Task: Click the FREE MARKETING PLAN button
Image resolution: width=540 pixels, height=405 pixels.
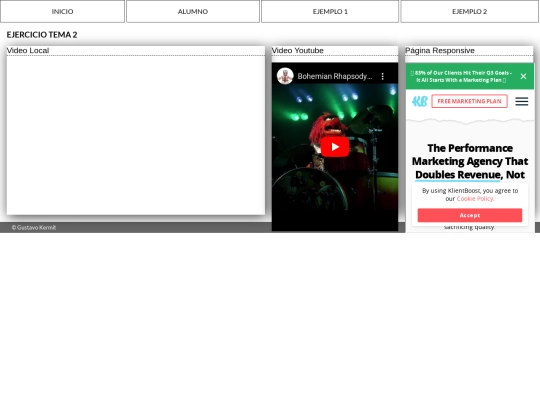Action: click(x=469, y=101)
